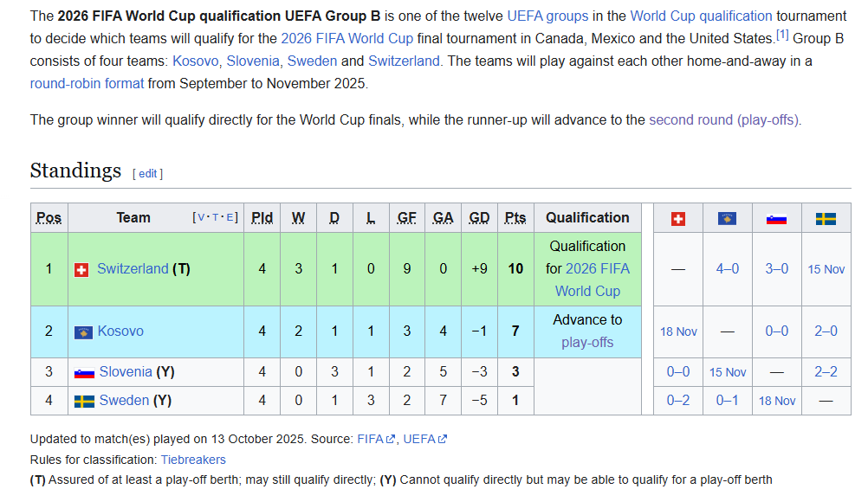Image resolution: width=868 pixels, height=502 pixels.
Task: Click the V view template link
Action: tap(200, 218)
